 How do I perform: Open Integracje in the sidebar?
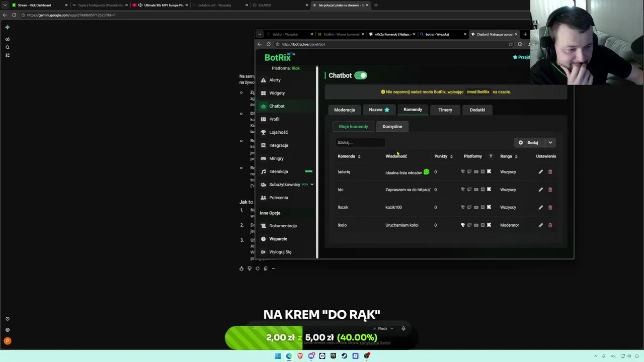(x=279, y=145)
